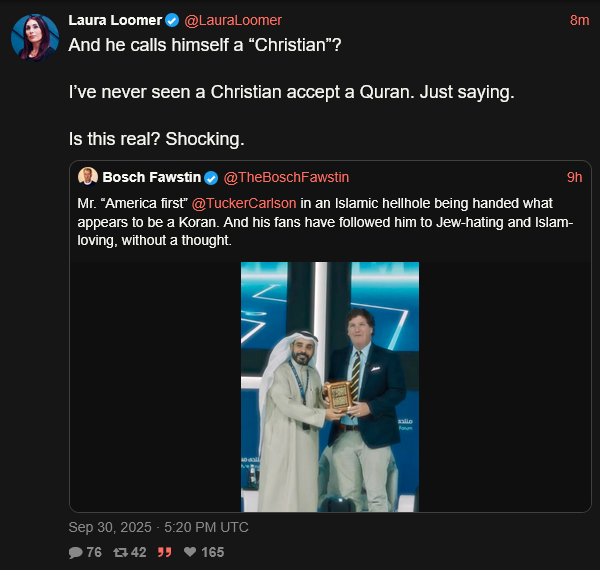
Task: Click the reply speech bubble icon
Action: tap(76, 552)
